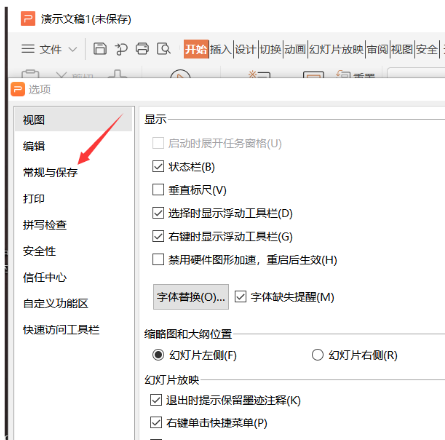Image resolution: width=445 pixels, height=440 pixels.
Task: Select 安全性 in options sidebar
Action: pos(74,251)
